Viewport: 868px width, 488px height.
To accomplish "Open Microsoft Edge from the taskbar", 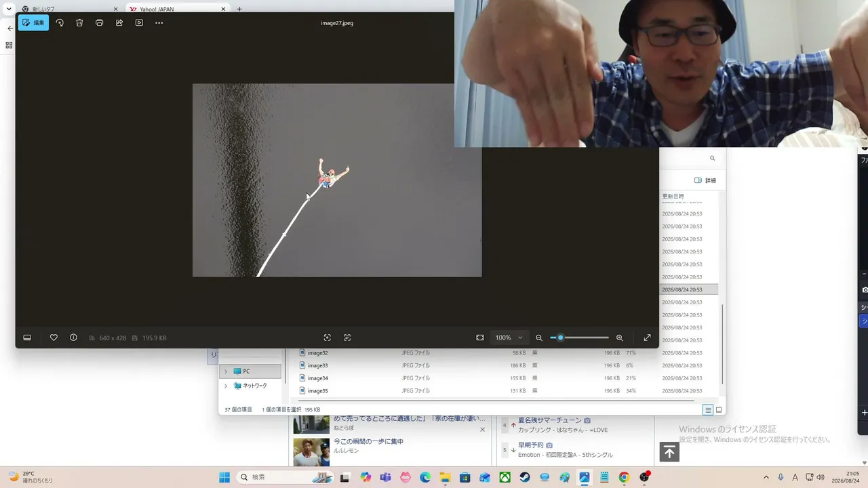I will pos(425,477).
